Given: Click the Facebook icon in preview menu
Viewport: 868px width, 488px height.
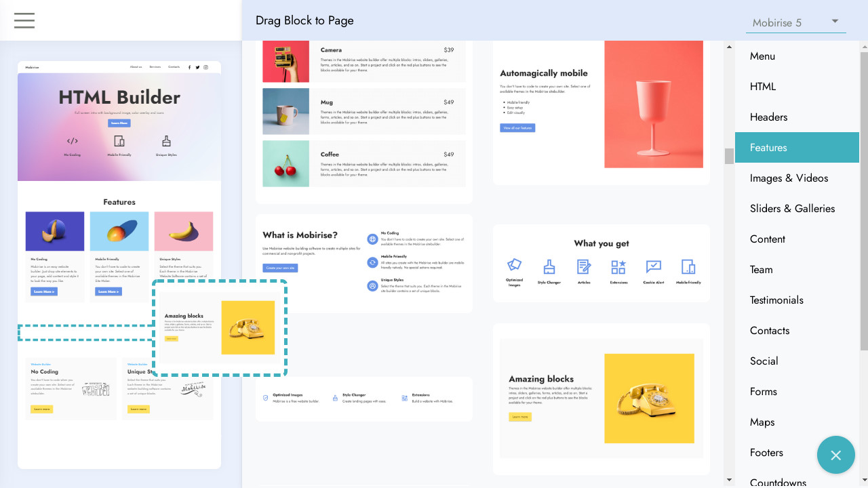Looking at the screenshot, I should point(189,67).
